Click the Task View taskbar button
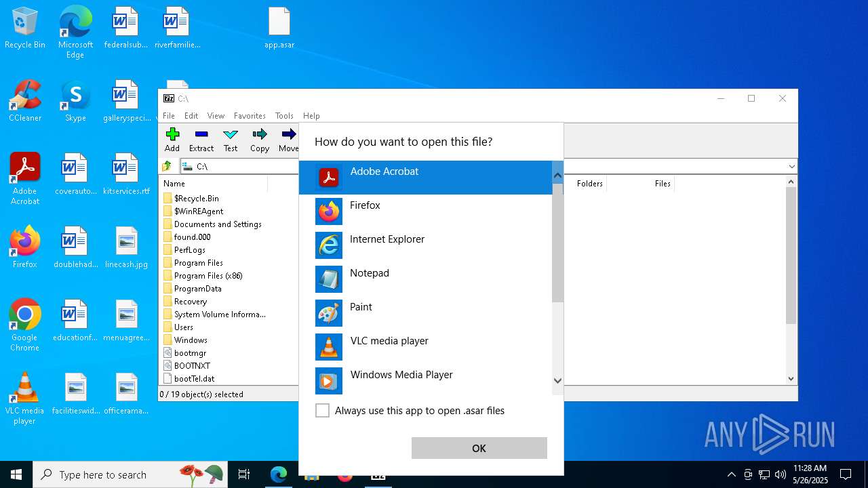Screen dimensions: 868x488 tap(244, 475)
